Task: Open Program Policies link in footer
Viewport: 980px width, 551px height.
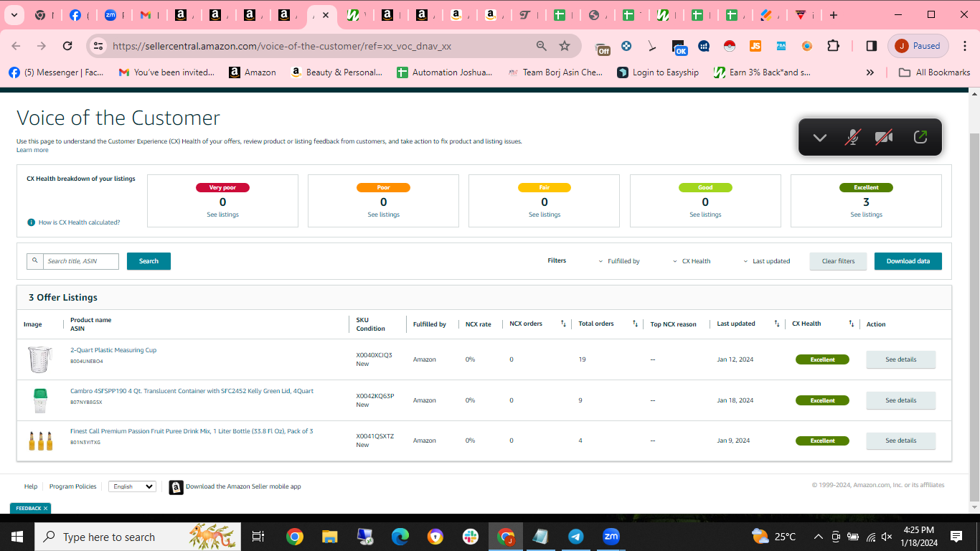Action: pos(73,486)
